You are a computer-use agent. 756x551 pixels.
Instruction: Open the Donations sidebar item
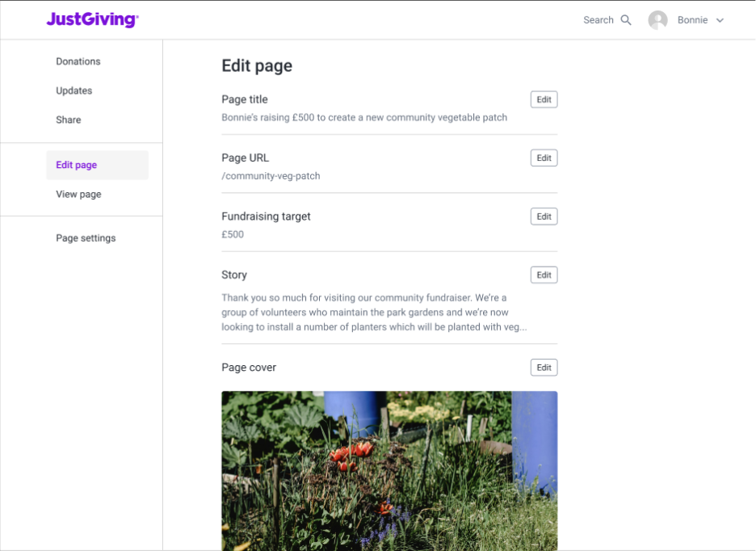coord(78,61)
